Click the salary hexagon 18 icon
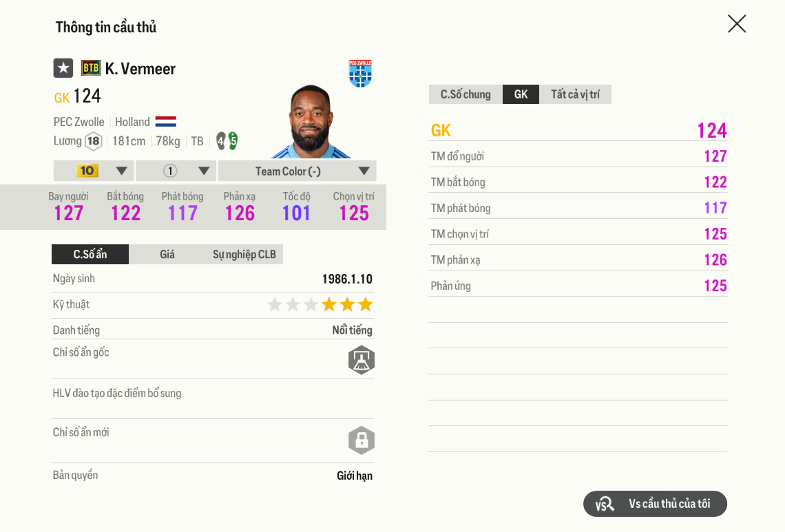 [93, 141]
